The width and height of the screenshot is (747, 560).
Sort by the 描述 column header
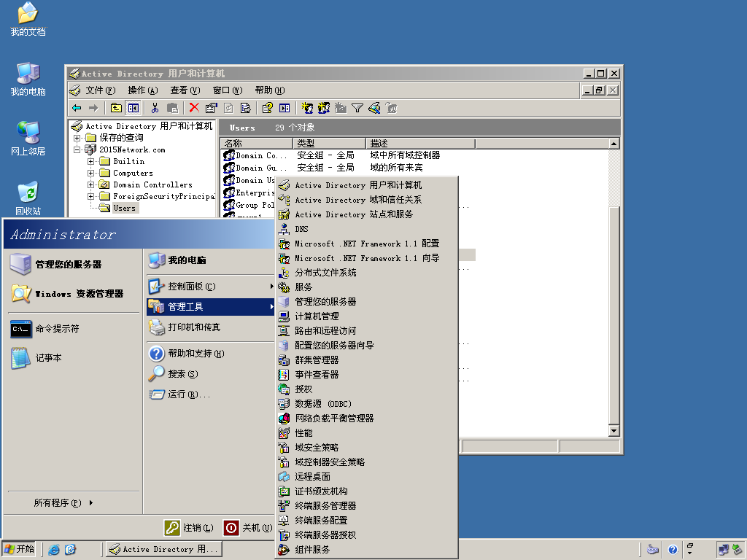click(421, 144)
